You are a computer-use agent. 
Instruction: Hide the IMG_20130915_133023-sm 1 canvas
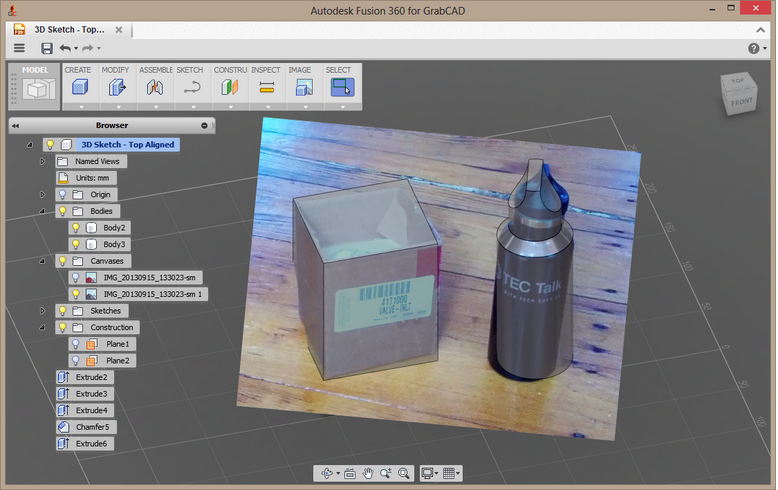click(76, 294)
